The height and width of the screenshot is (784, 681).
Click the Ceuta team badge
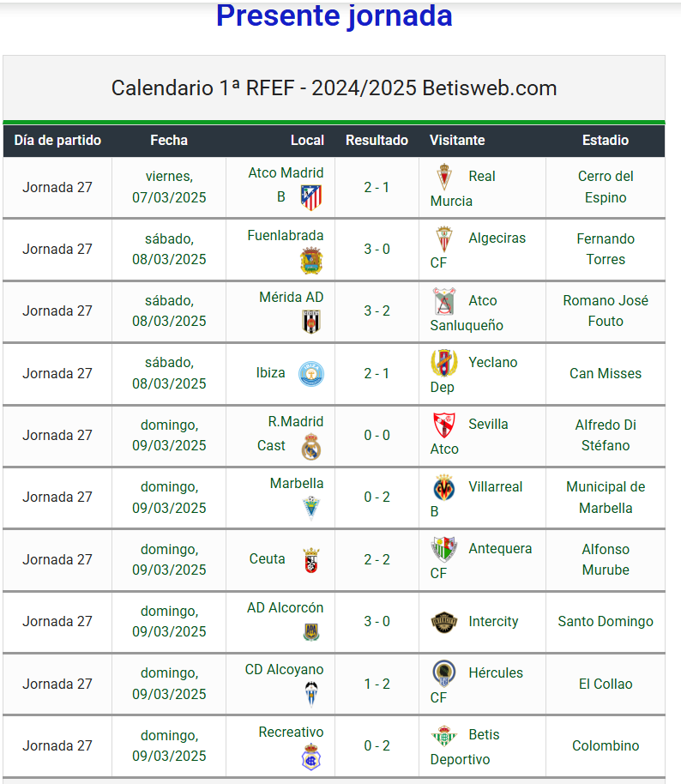[x=311, y=560]
